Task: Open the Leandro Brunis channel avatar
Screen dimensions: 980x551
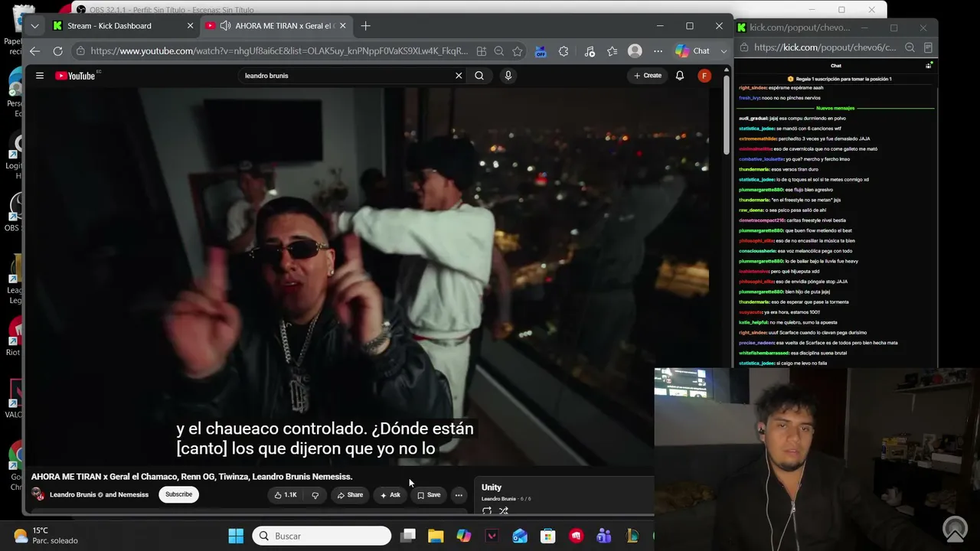Action: point(38,494)
